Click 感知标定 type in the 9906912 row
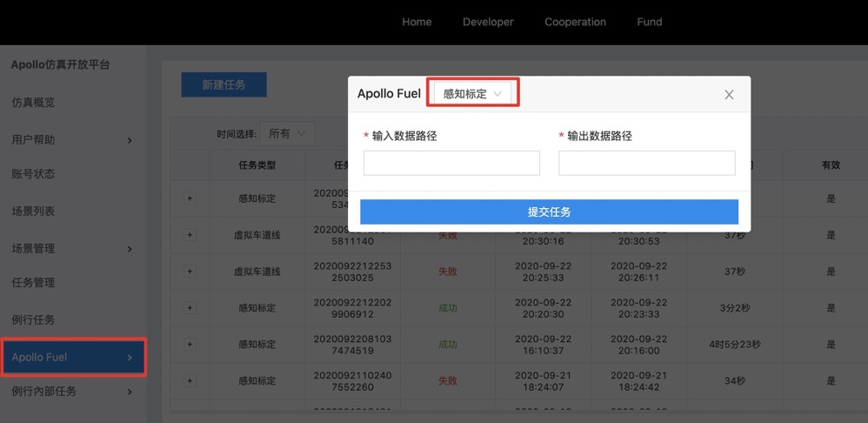This screenshot has width=868, height=423. point(257,308)
